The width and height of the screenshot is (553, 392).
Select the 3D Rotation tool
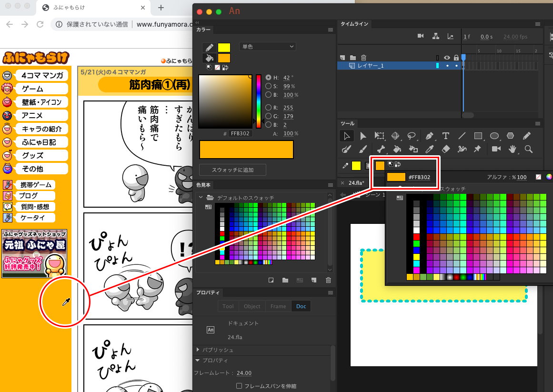pyautogui.click(x=395, y=136)
